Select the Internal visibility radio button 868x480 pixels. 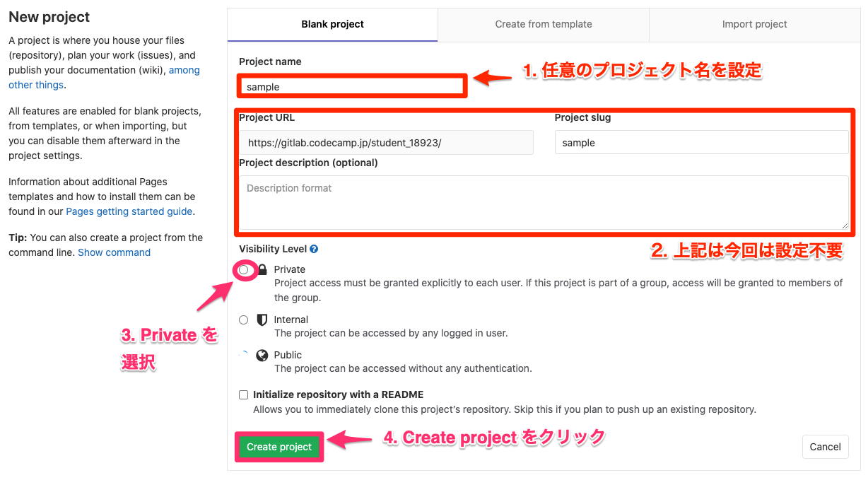tap(244, 320)
